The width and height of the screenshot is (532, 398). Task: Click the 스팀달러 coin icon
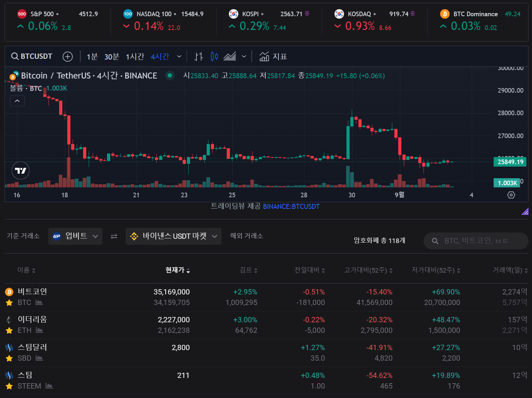(x=9, y=347)
